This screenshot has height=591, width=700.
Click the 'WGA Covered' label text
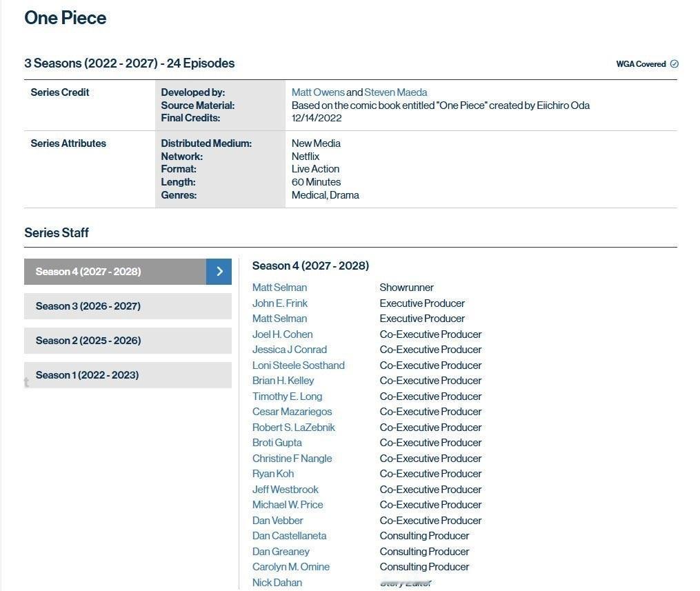click(641, 64)
